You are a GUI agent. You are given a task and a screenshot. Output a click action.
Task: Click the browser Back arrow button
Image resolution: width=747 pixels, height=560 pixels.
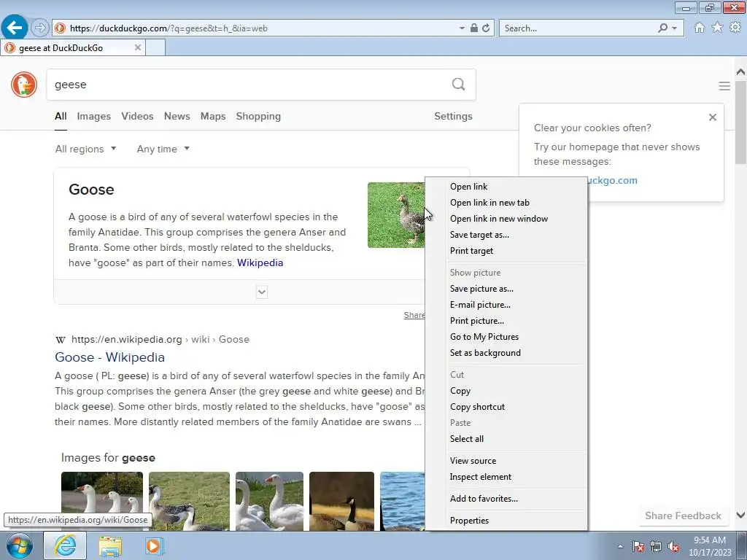coord(15,28)
